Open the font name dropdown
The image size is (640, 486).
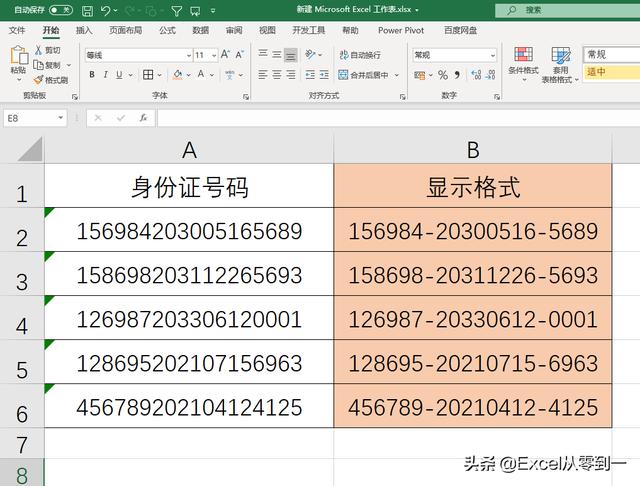click(189, 55)
